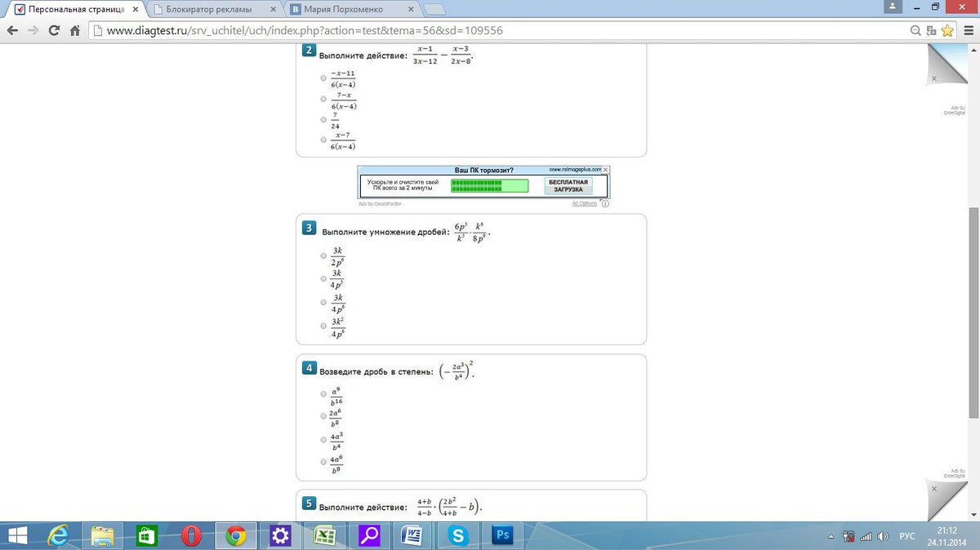Click the question number 3 badge
980x550 pixels.
click(x=309, y=228)
